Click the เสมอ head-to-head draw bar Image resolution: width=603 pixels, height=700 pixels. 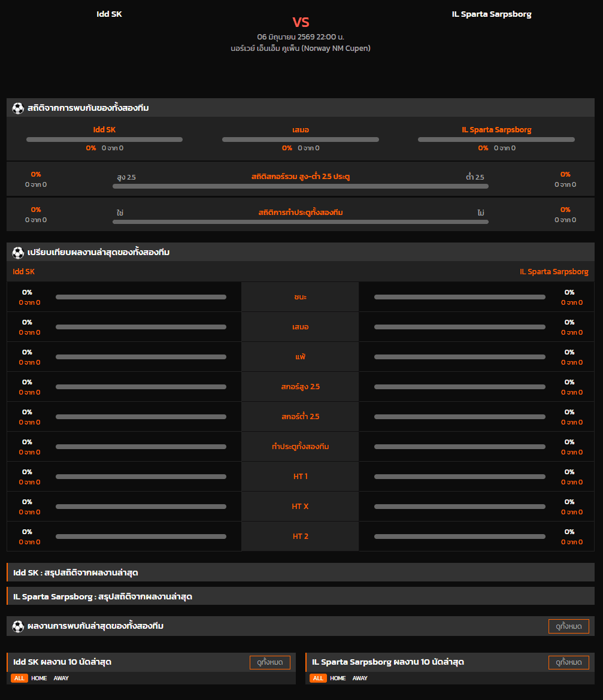pos(301,140)
